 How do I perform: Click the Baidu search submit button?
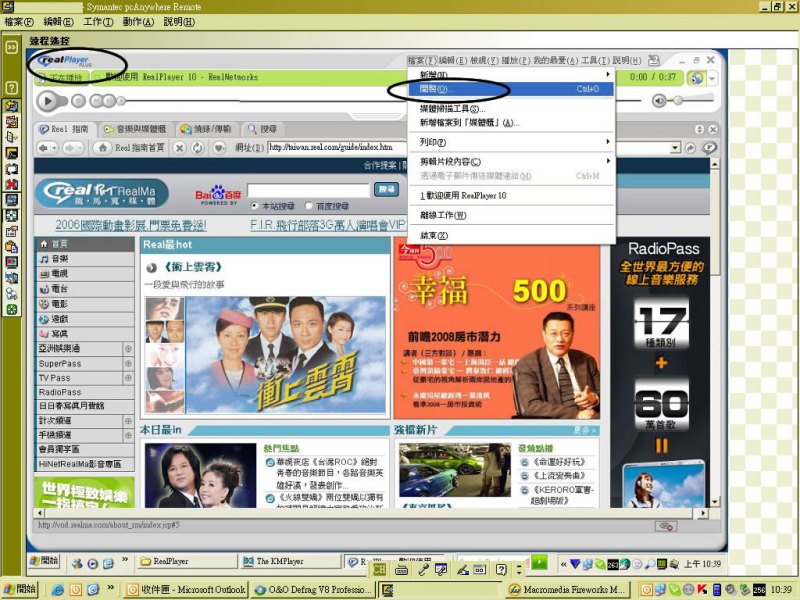pyautogui.click(x=386, y=189)
